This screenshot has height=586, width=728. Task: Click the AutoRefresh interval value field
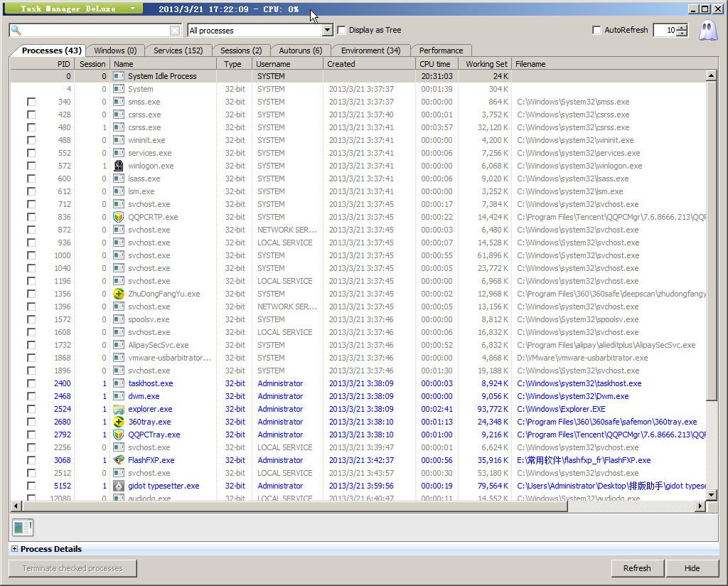tap(665, 30)
